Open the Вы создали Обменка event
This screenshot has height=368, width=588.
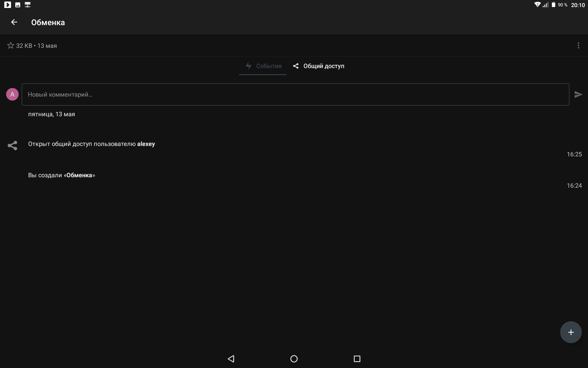click(62, 175)
